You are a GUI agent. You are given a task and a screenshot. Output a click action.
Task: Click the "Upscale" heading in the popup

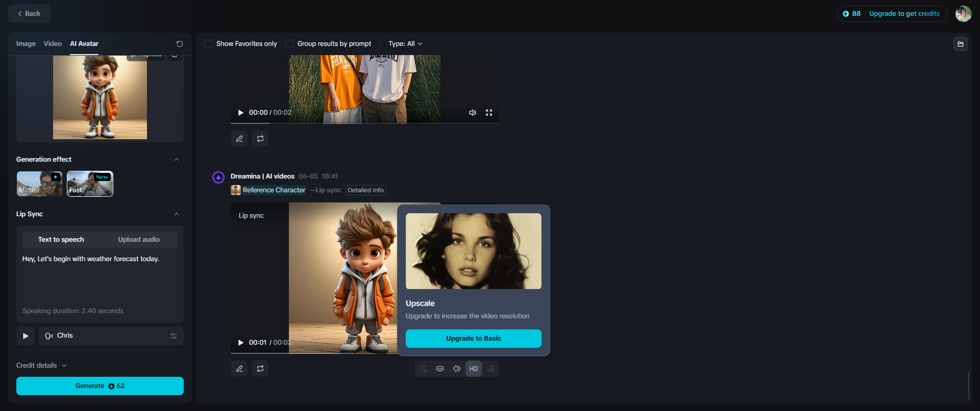pos(420,303)
